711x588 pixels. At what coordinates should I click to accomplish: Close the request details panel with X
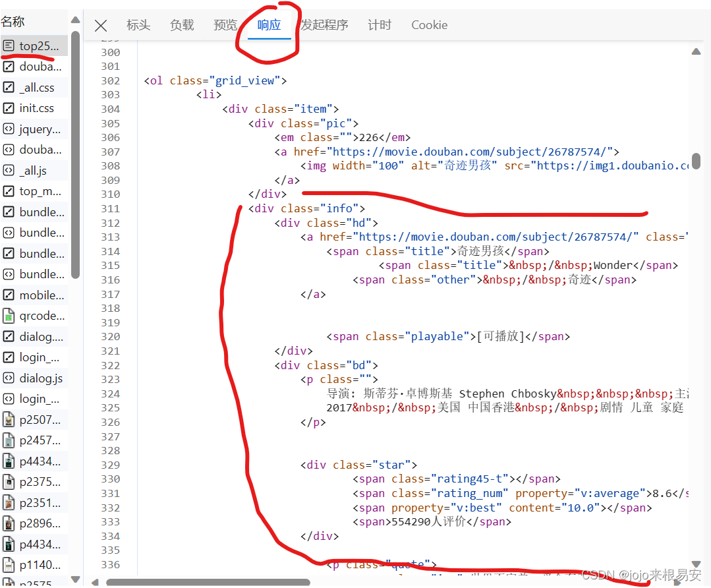[101, 26]
